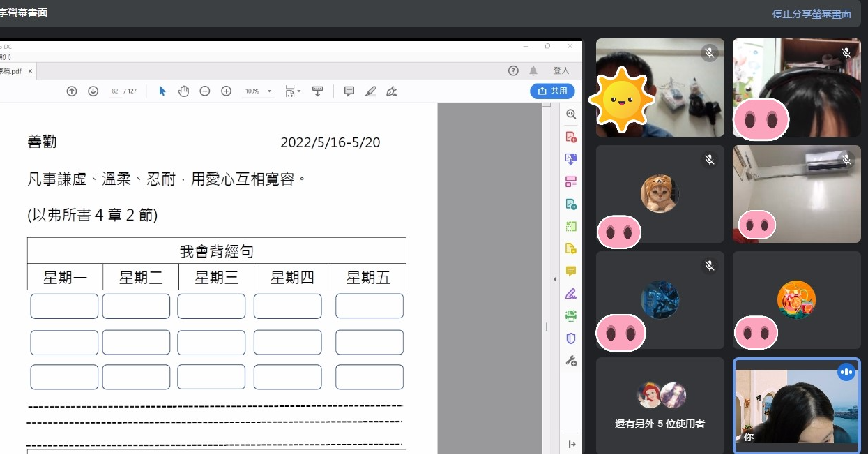Zoom out with the minus icon
868x455 pixels.
[205, 91]
